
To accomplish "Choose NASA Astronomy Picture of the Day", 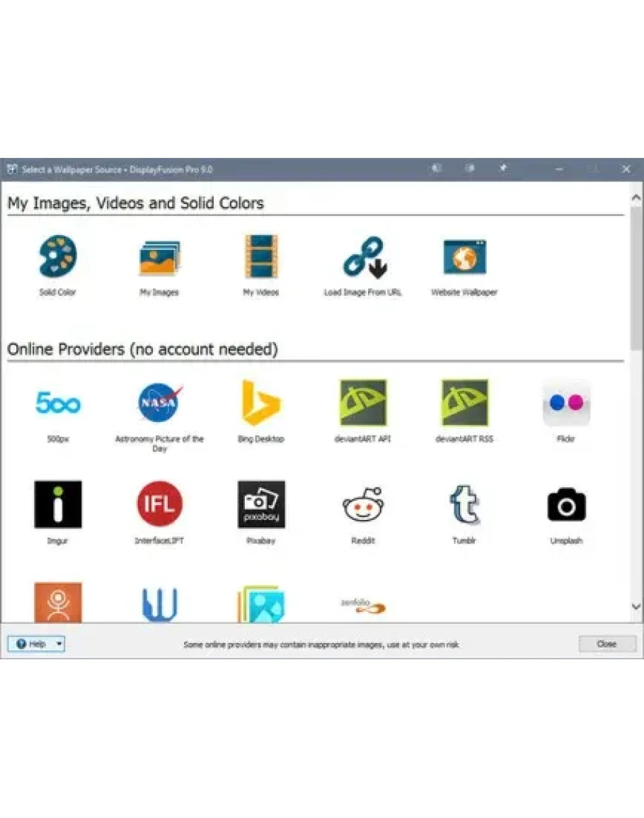I will point(159,403).
